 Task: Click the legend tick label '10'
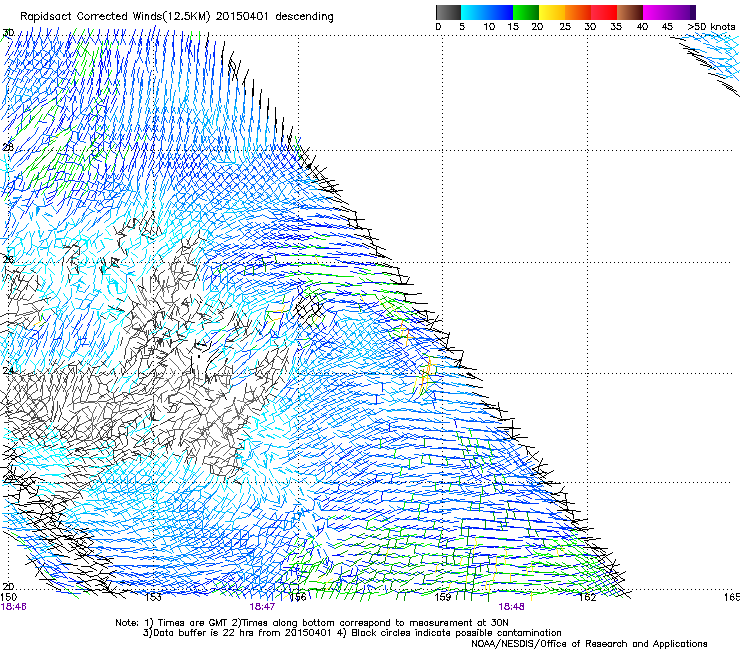click(489, 27)
